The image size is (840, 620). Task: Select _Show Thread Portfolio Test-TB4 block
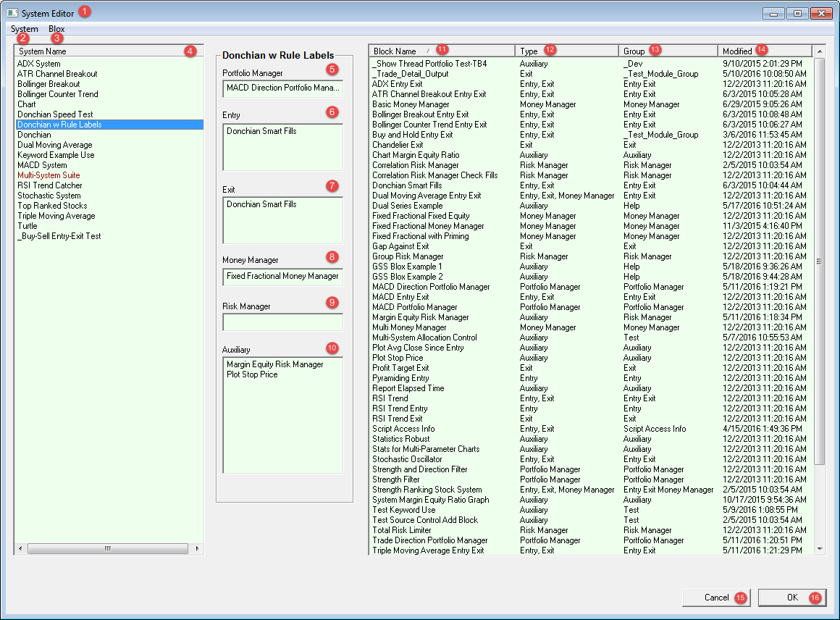click(x=592, y=64)
